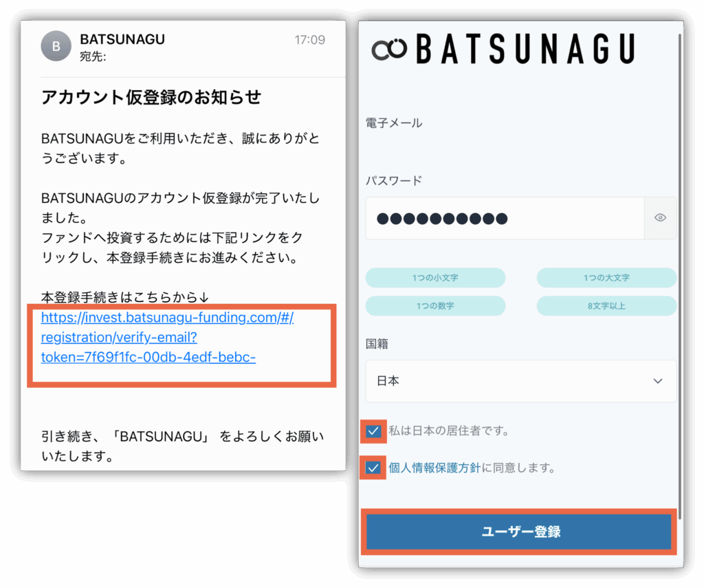Toggle the 私は日本の居住者です checkbox
This screenshot has width=704, height=588.
(x=373, y=431)
